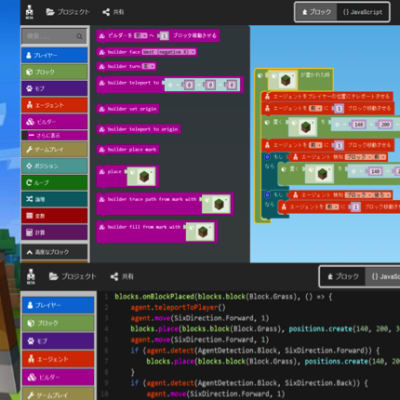Viewport: 400px width, 400px height.
Task: Click the MakeCode logo in the blocks-view header
Action: point(29,12)
